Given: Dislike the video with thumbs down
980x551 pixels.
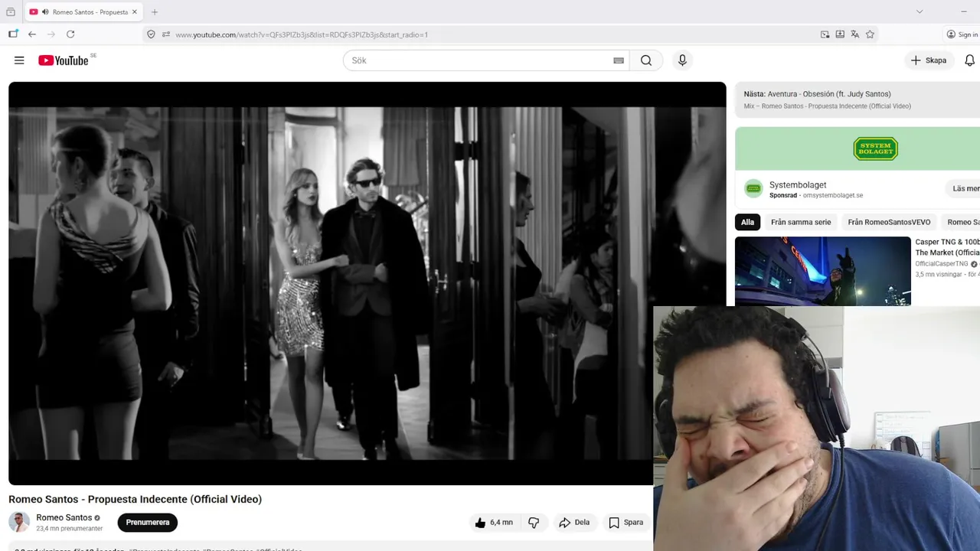Looking at the screenshot, I should tap(534, 523).
